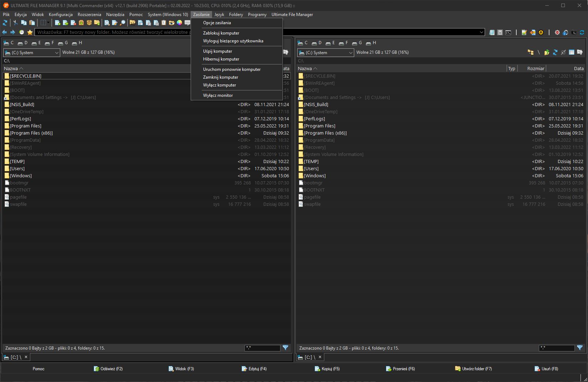Click the 'Edytuj (F4)' button
This screenshot has height=382, width=588.
pos(254,369)
